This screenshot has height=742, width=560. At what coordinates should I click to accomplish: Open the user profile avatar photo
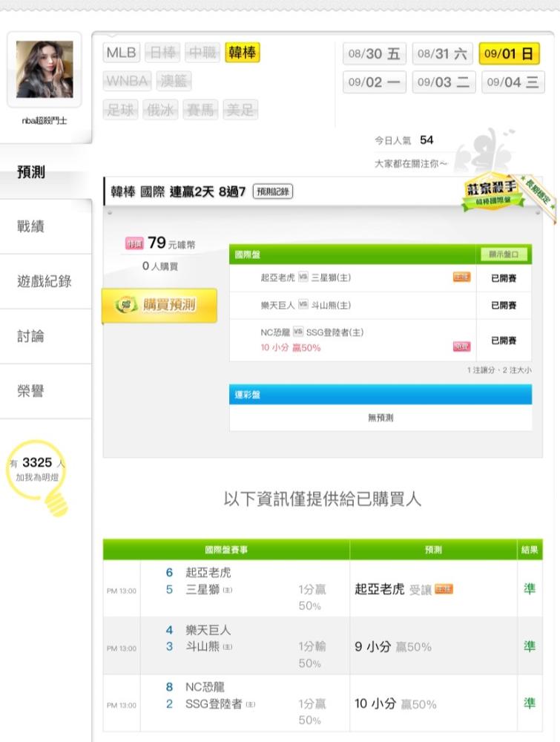pyautogui.click(x=45, y=69)
